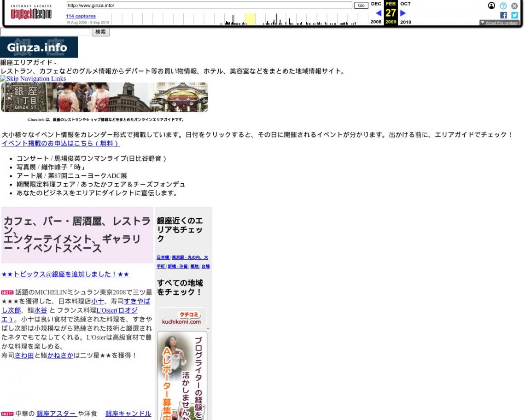Focus the Wayback URL input field
The image size is (525, 420).
click(209, 6)
